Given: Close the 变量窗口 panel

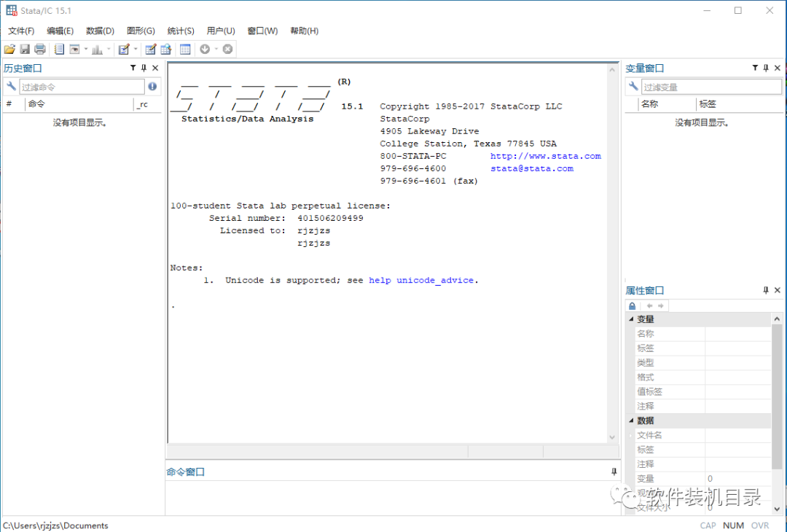Looking at the screenshot, I should tap(778, 68).
